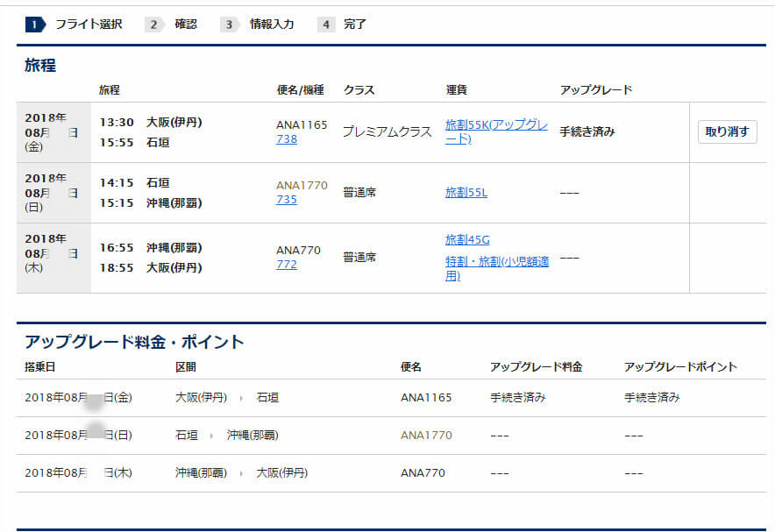Open the 旅割45G fare link
The width and height of the screenshot is (775, 532).
click(467, 239)
